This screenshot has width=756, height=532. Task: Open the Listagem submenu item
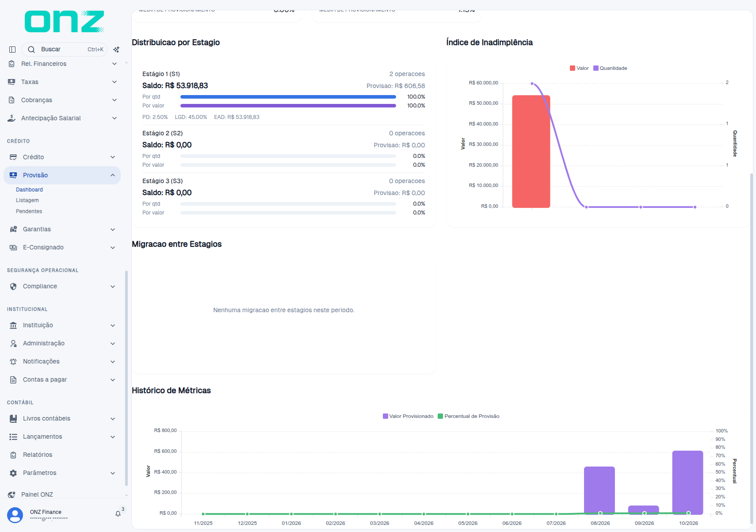pos(27,200)
